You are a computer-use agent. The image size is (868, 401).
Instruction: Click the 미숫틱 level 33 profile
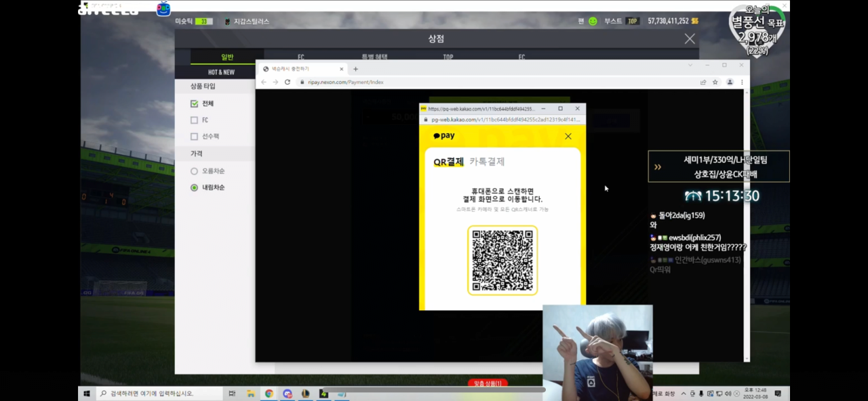coord(194,21)
